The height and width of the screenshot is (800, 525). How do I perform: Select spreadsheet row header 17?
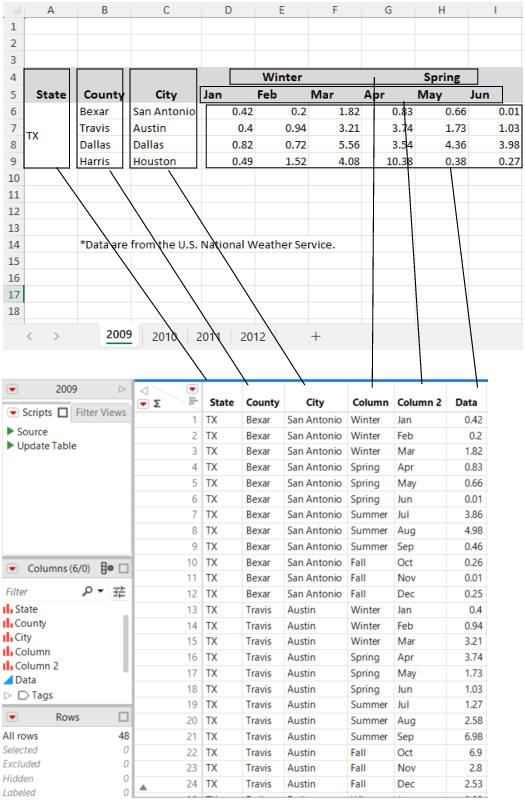click(x=14, y=295)
